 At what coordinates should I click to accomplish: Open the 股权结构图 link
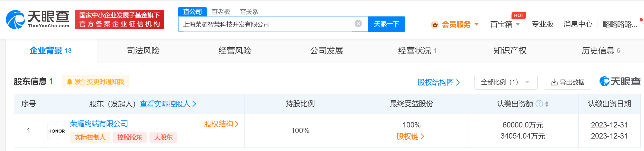point(438,82)
